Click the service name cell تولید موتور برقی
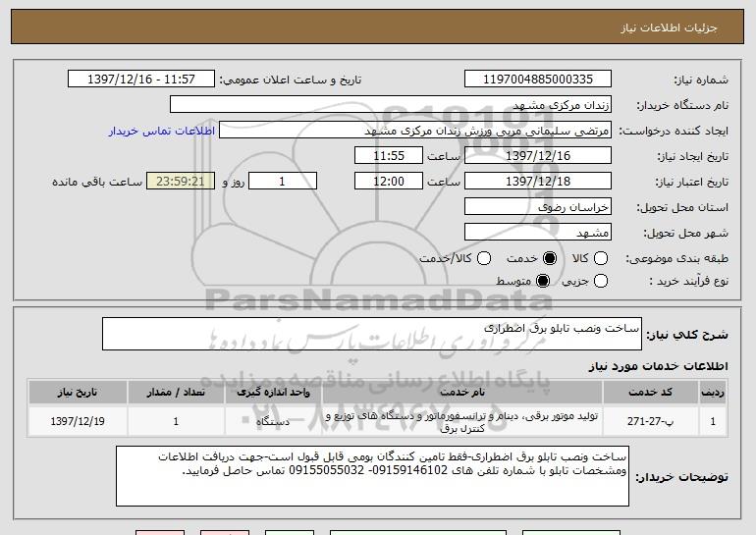This screenshot has width=756, height=535. point(462,422)
